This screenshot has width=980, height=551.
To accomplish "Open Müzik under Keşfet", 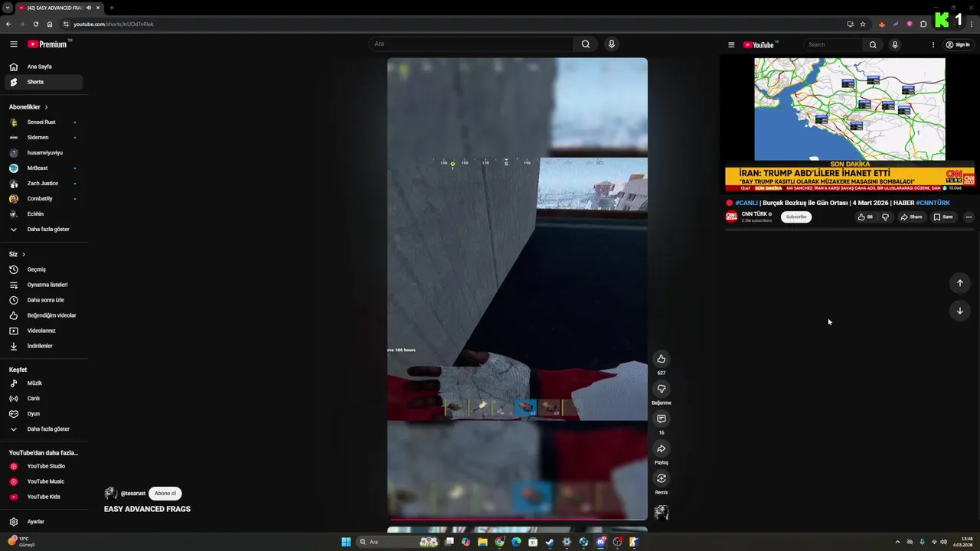I will pos(44,383).
